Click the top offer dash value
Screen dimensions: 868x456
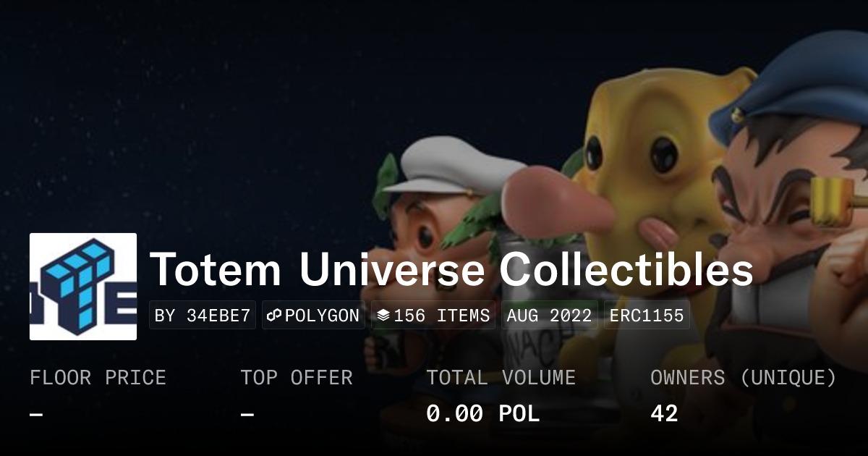point(247,414)
